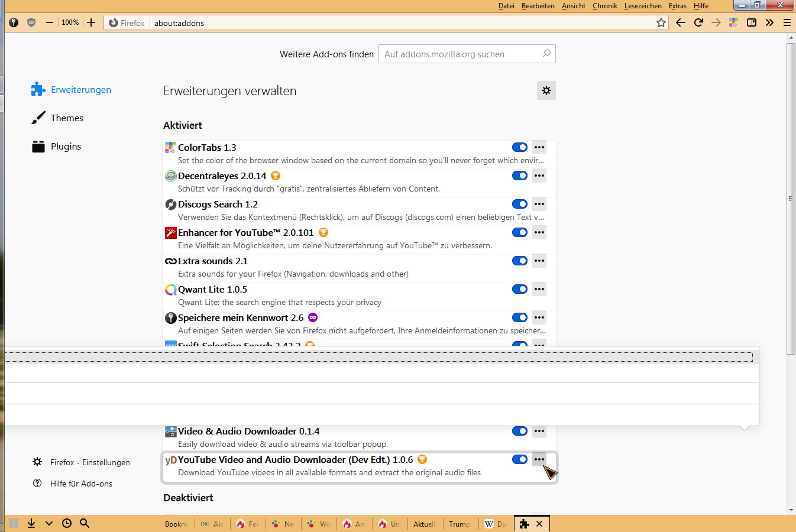Open downloads arrow in the bottom bar
The image size is (796, 532).
click(31, 523)
